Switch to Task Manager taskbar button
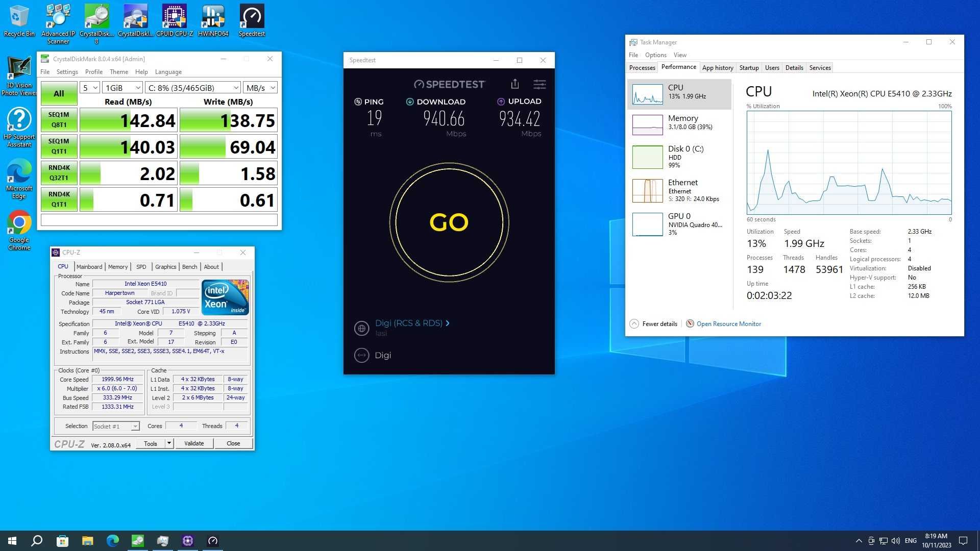The height and width of the screenshot is (551, 980). 162,541
